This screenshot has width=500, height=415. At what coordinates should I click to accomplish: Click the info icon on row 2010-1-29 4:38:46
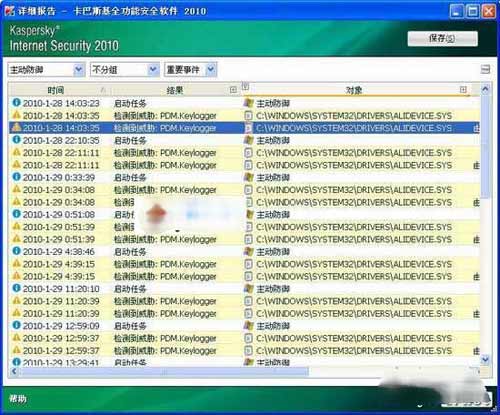click(16, 251)
